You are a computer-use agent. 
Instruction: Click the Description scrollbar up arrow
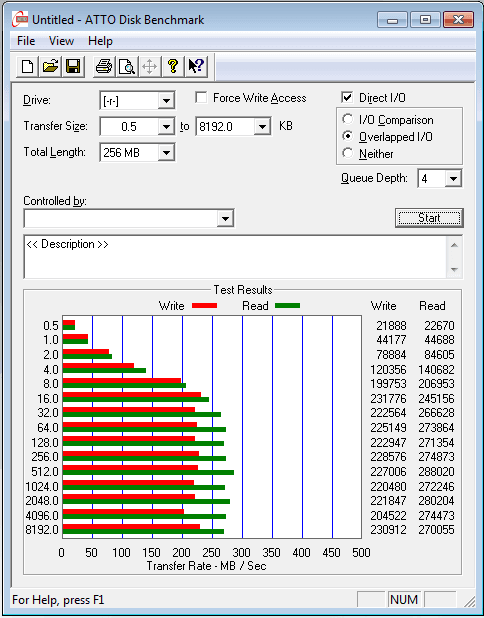click(x=454, y=246)
